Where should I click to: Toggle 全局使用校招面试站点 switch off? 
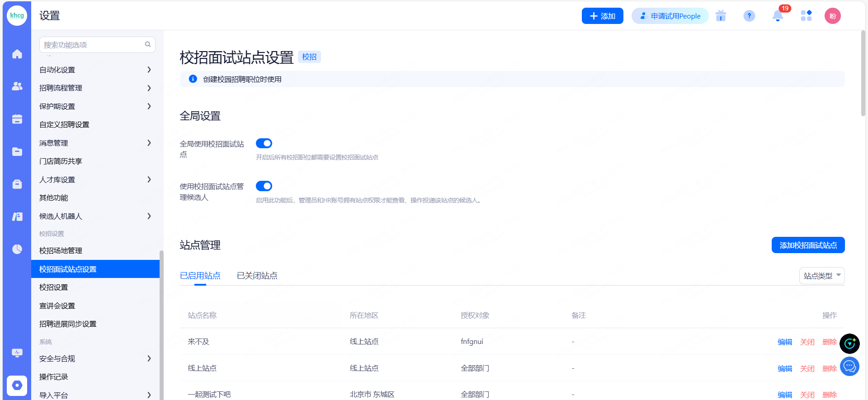(264, 143)
